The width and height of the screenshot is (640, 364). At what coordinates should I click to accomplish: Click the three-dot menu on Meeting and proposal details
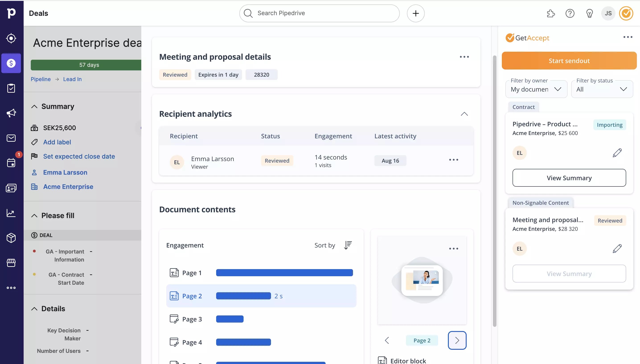pyautogui.click(x=464, y=57)
